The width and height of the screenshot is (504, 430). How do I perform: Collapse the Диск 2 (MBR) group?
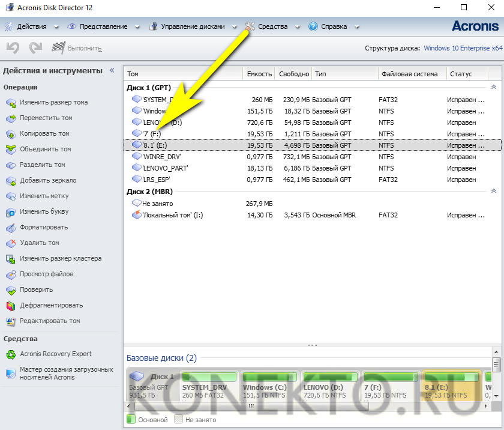[493, 192]
